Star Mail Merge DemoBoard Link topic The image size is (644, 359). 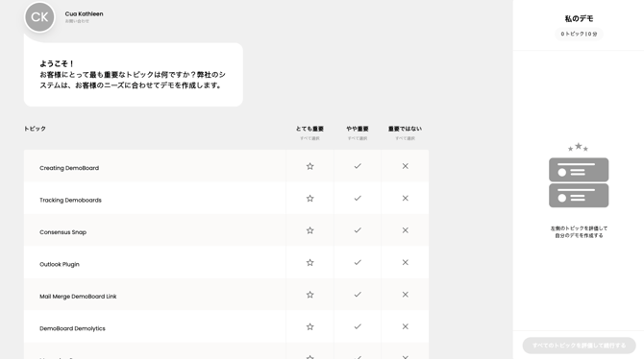[x=310, y=295]
